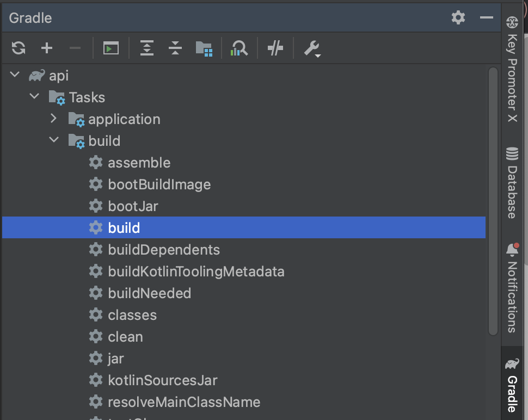Click the gear icon beside bootJar

point(96,206)
